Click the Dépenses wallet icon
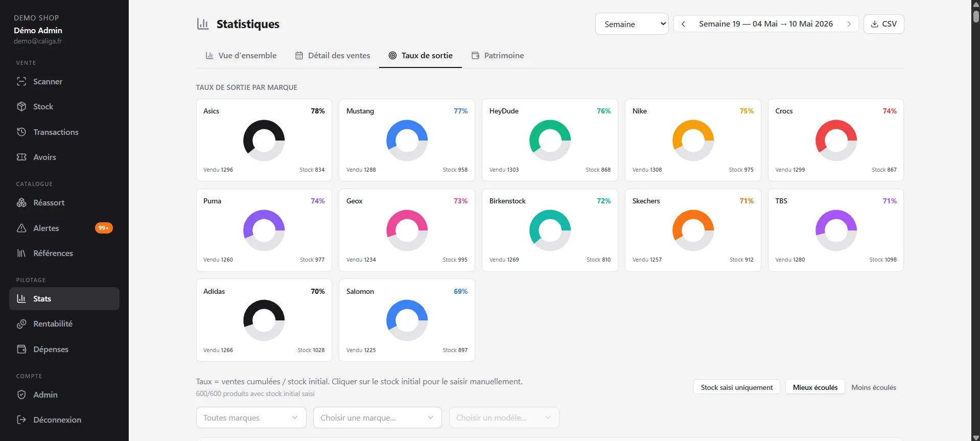This screenshot has width=980, height=441. coord(21,349)
